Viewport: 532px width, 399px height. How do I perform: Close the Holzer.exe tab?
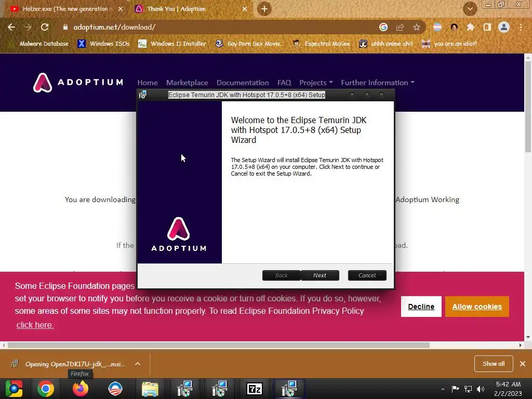pyautogui.click(x=121, y=9)
